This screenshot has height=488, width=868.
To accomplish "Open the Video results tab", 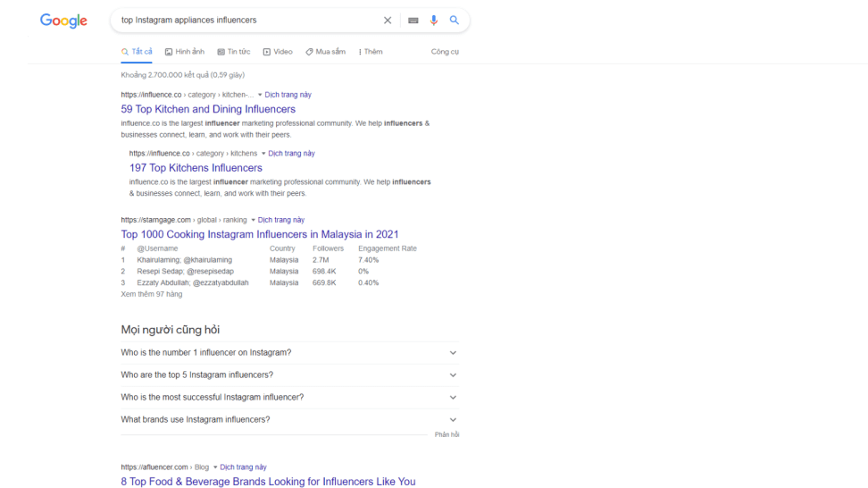I will click(x=278, y=52).
